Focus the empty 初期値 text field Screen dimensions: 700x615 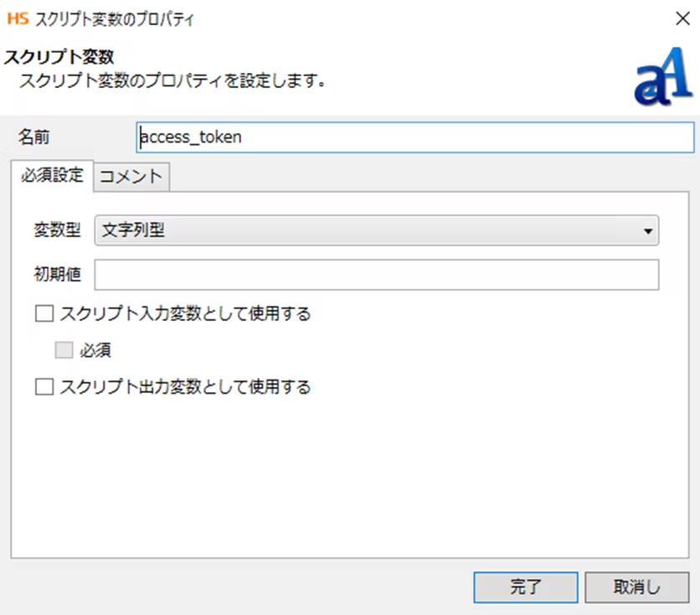coord(376,275)
